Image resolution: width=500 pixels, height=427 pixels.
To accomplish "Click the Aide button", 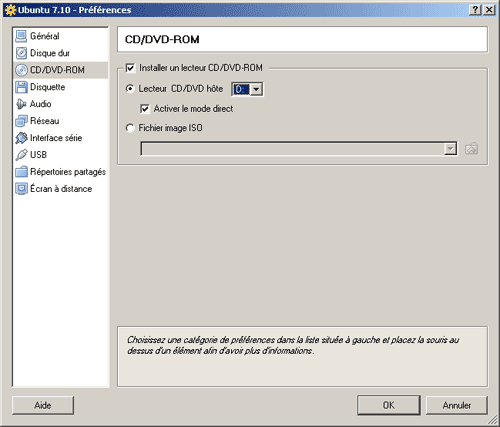I will pyautogui.click(x=43, y=405).
